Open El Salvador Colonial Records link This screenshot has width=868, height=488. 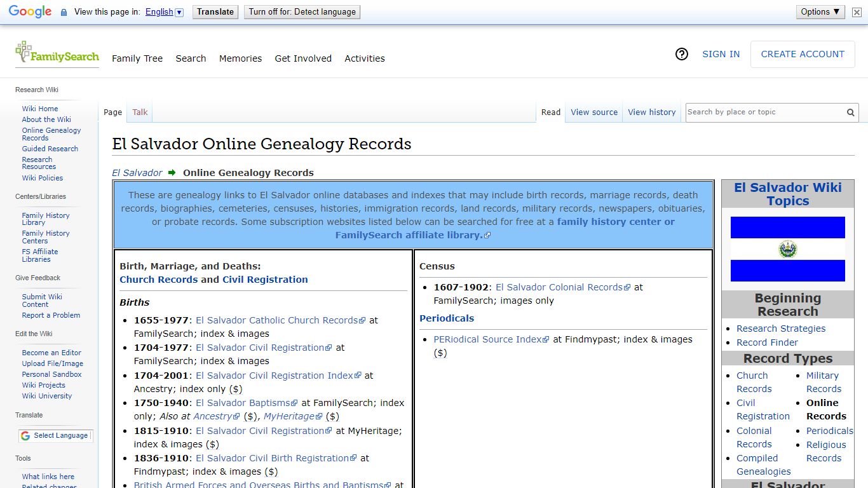pyautogui.click(x=563, y=287)
